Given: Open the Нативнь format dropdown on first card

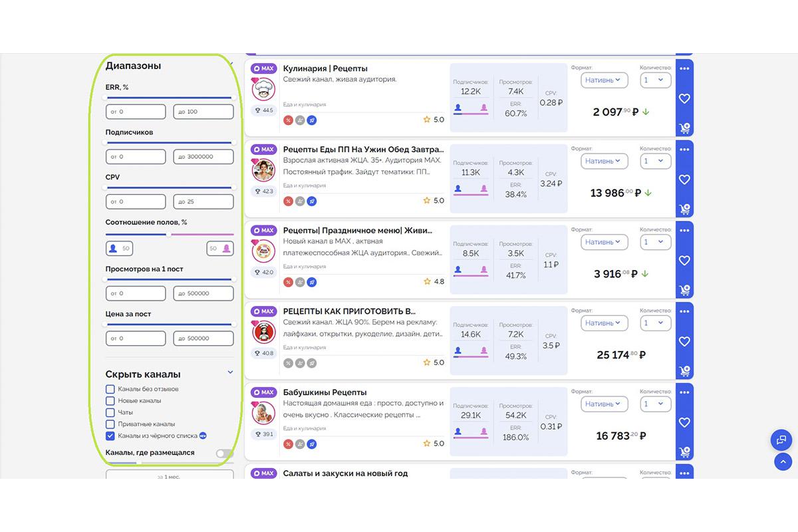Looking at the screenshot, I should pos(604,80).
